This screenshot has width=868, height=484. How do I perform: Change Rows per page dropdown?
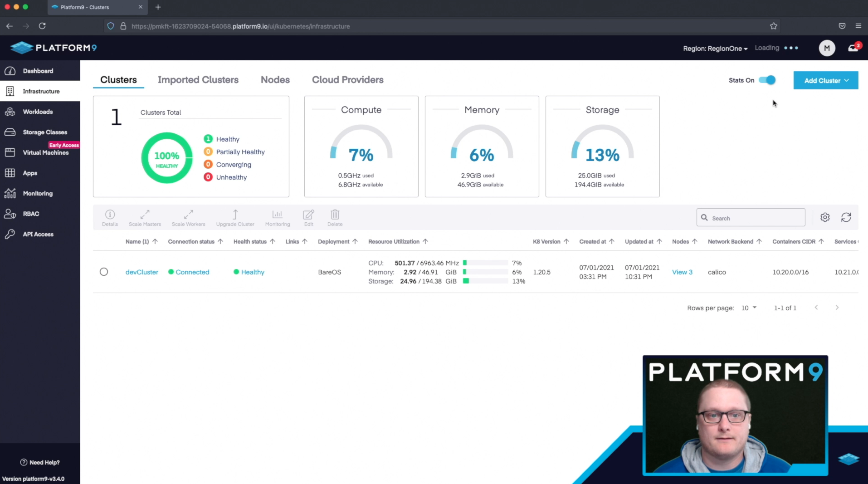pos(749,308)
